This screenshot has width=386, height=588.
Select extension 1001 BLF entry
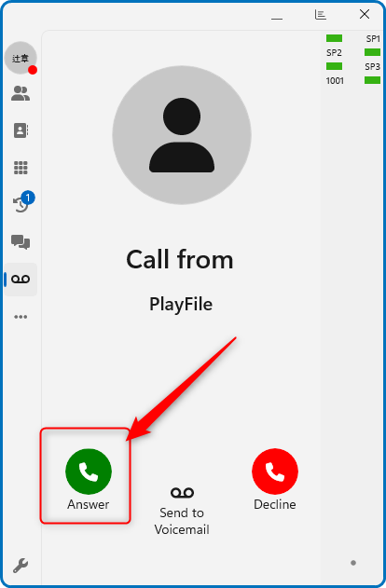335,81
